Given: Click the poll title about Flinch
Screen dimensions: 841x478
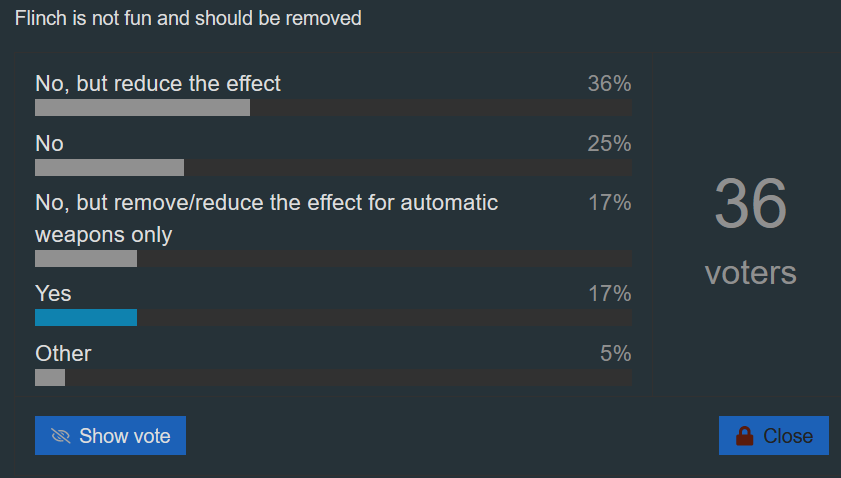Looking at the screenshot, I should tap(188, 18).
